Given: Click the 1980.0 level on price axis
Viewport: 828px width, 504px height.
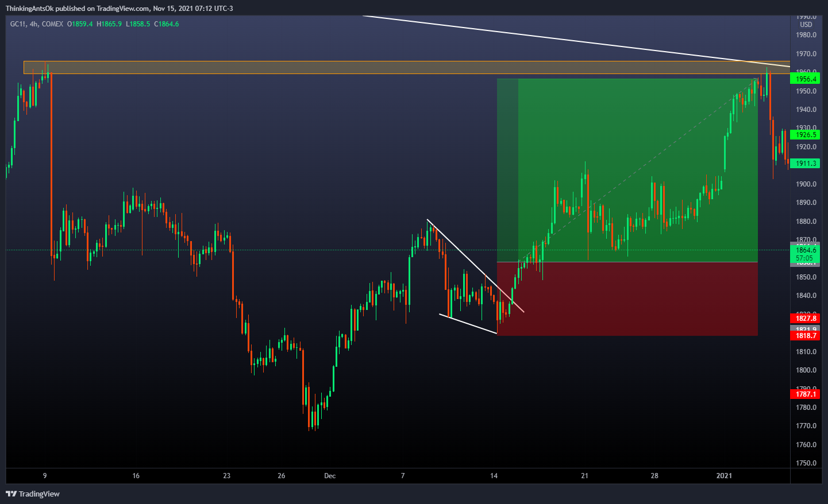Looking at the screenshot, I should 806,35.
